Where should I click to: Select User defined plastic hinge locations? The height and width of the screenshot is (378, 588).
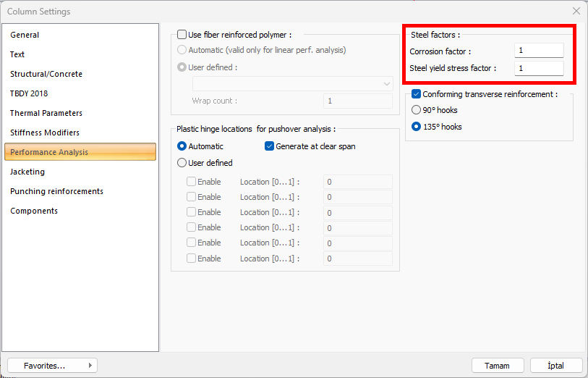pyautogui.click(x=182, y=163)
